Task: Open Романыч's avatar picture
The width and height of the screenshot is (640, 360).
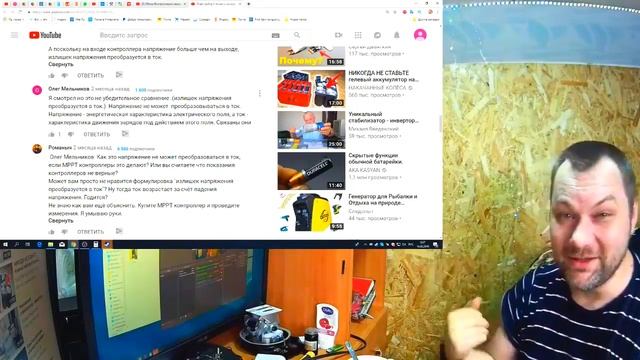Action: [37, 149]
